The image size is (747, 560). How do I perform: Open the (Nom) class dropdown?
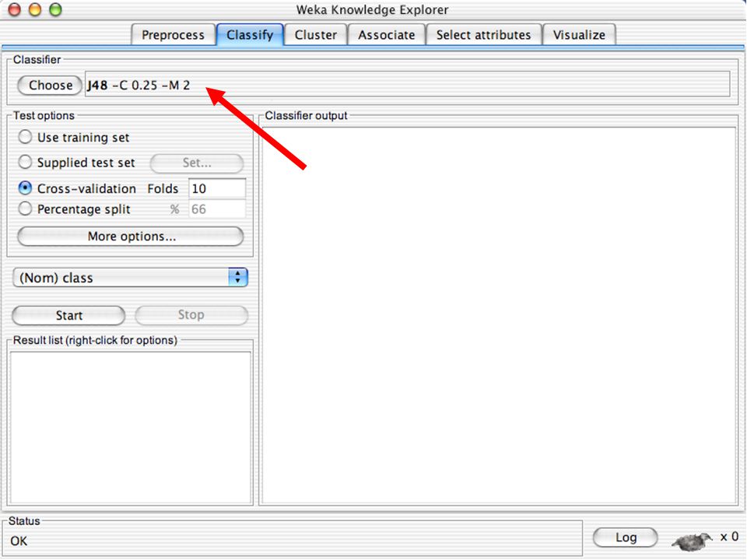(131, 278)
